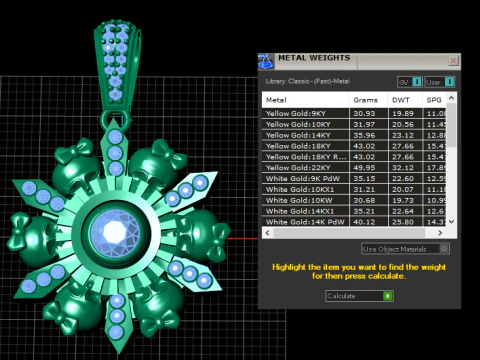Click the Library: Classic - (Fast)-Metal label
Viewport: 480px width, 360px height.
coord(307,81)
